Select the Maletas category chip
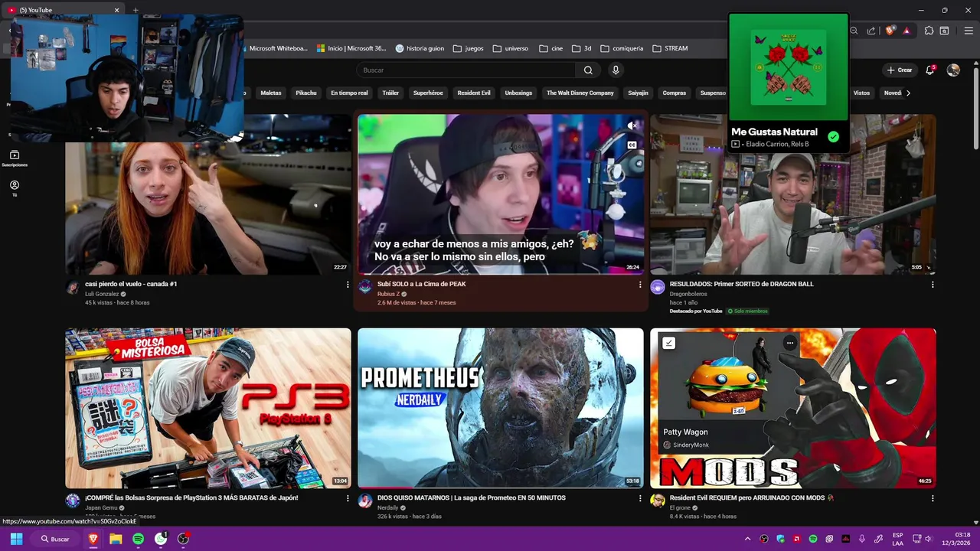 tap(271, 93)
